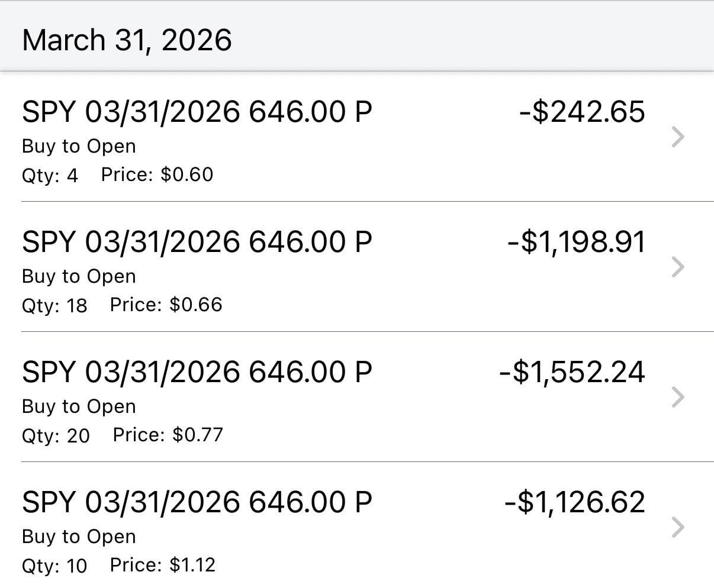The height and width of the screenshot is (588, 714).
Task: Select the Price: $0.77 text
Action: coord(168,435)
